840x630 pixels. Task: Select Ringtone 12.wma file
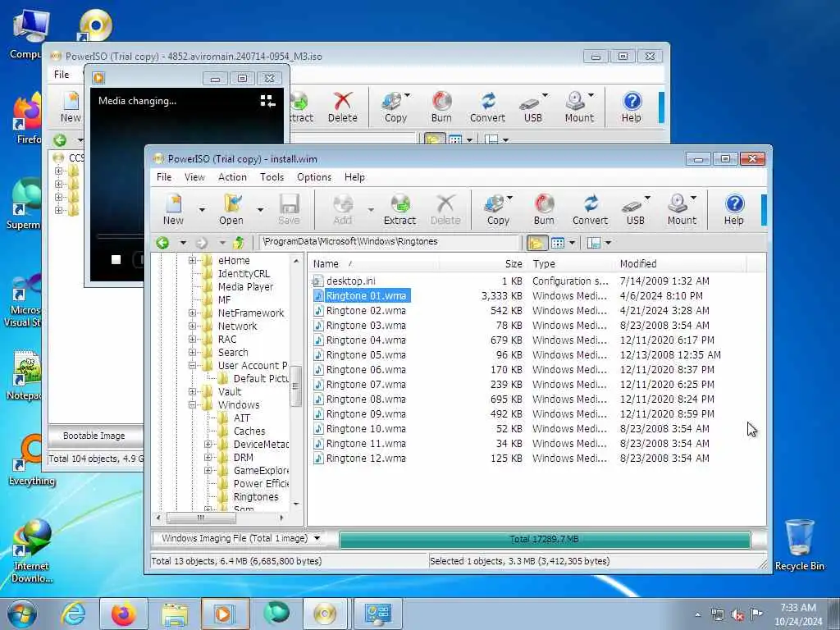point(366,459)
